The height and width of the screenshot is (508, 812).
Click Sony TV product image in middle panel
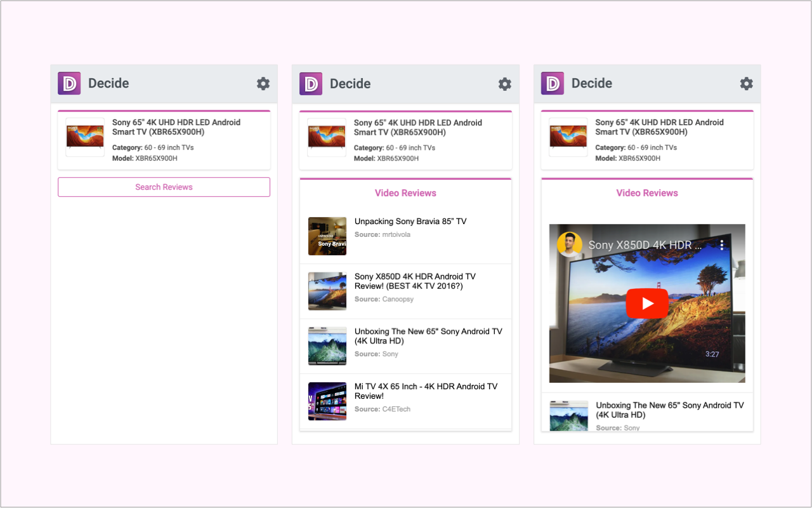pyautogui.click(x=327, y=137)
